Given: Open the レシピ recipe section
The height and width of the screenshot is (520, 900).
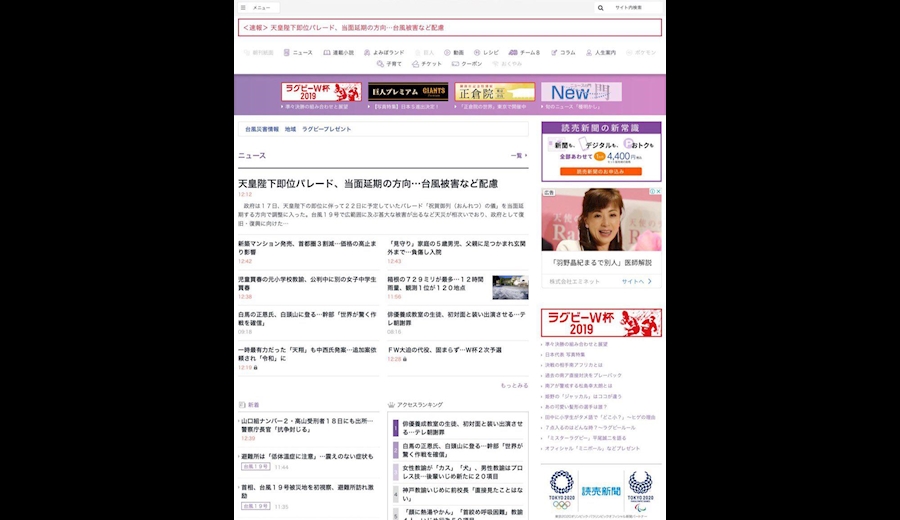Looking at the screenshot, I should pyautogui.click(x=487, y=52).
